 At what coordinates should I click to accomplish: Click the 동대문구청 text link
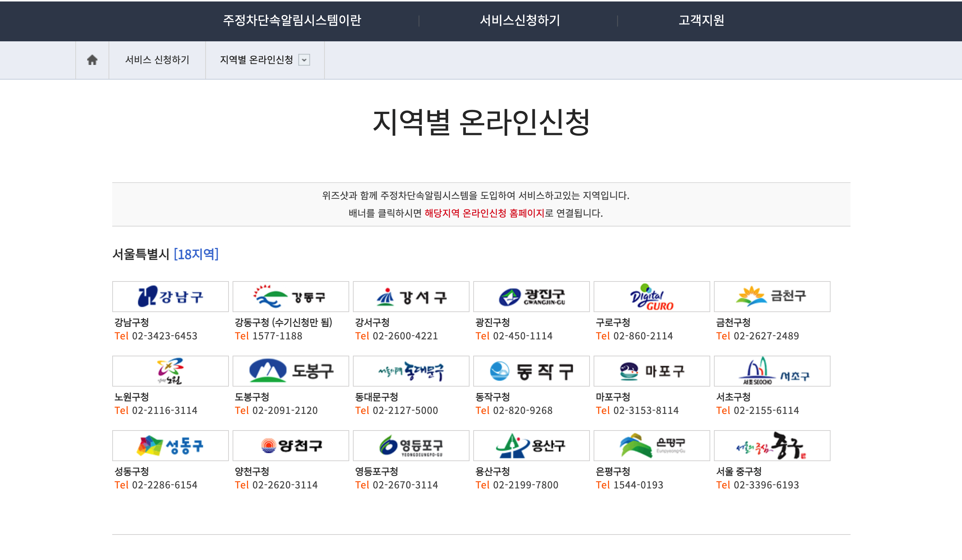click(x=377, y=397)
